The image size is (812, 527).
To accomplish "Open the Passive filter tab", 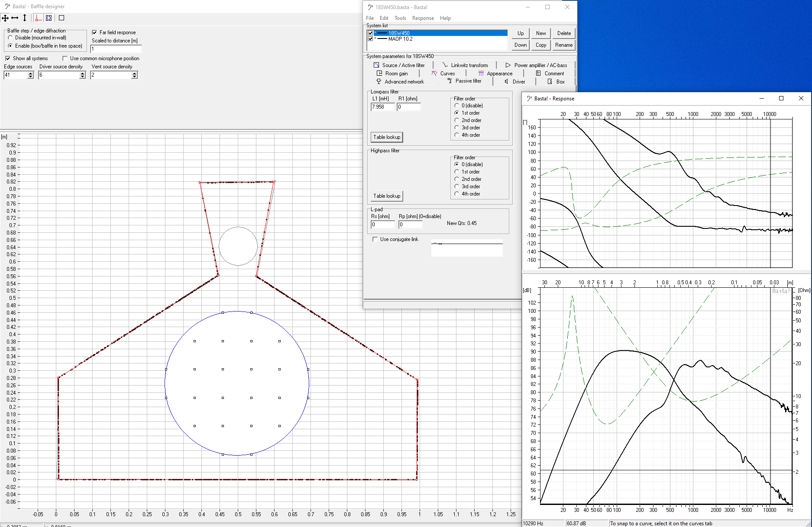I will coord(465,81).
